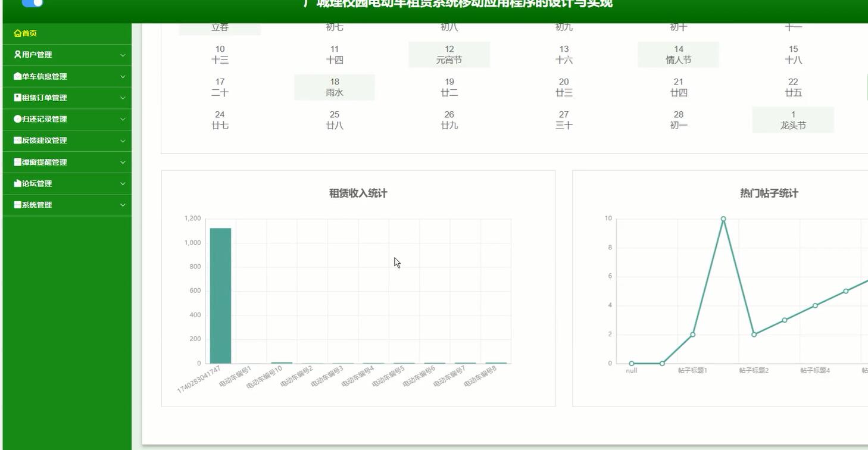Open the 弹窗提醒管理 menu label
The image size is (868, 450).
pyautogui.click(x=44, y=162)
